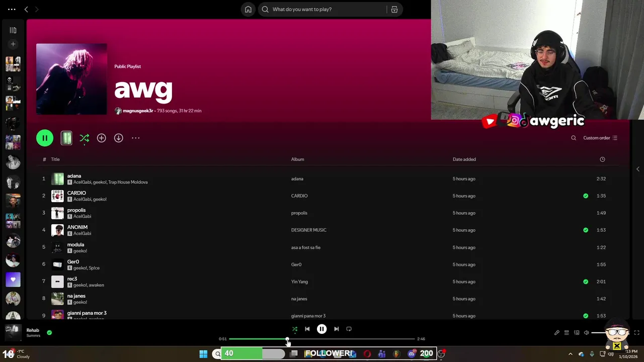The width and height of the screenshot is (644, 362).
Task: Open the awg playlist cover image
Action: 71,79
